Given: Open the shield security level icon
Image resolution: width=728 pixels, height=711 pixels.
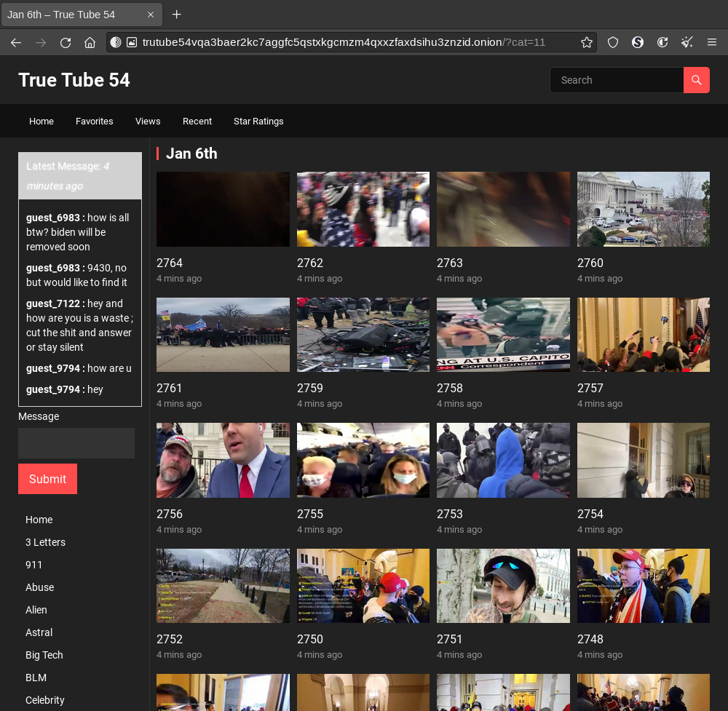Looking at the screenshot, I should click(x=613, y=43).
